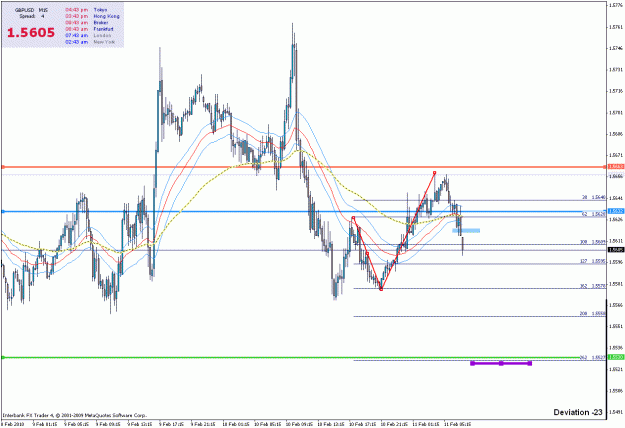Select the purple trendline segment at chart bottom
Image resolution: width=625 pixels, height=428 pixels.
point(501,363)
